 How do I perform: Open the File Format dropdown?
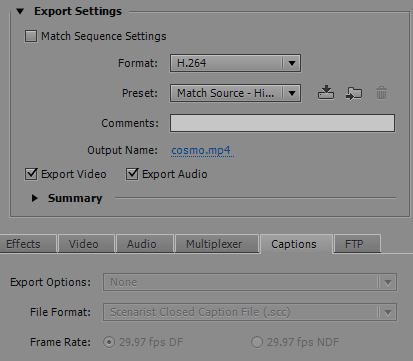250,312
